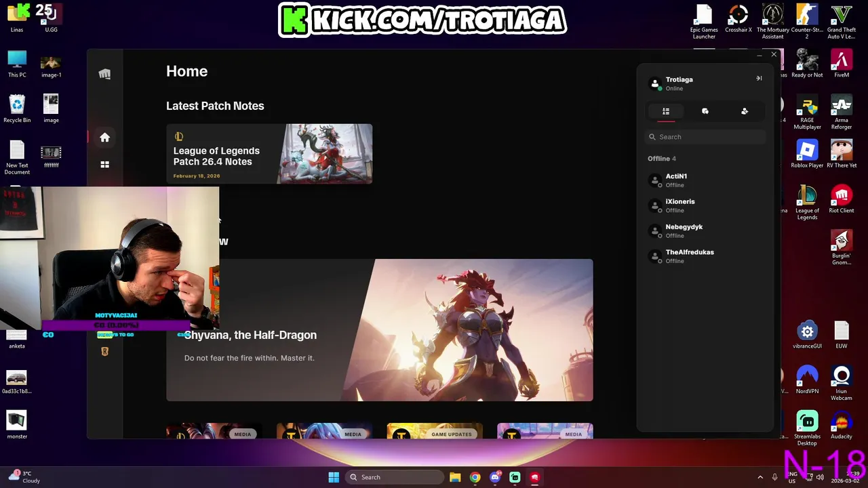This screenshot has width=868, height=488.
Task: Collapse the friends panel with arrow icon
Action: 759,79
